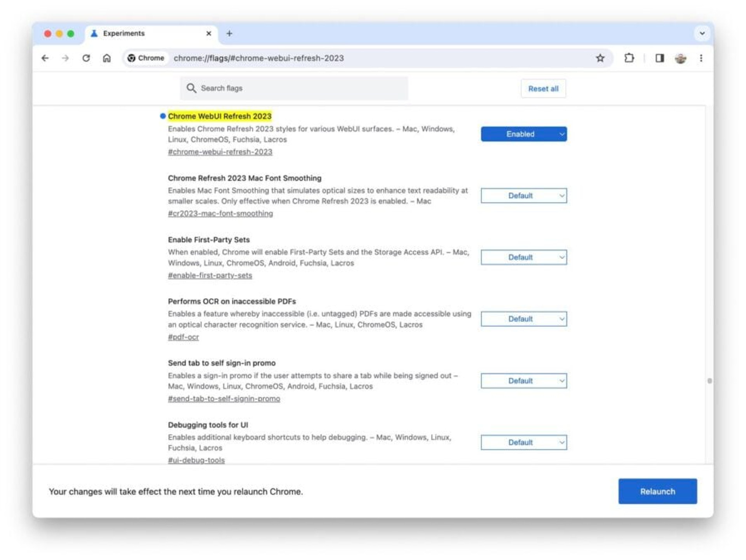Click the Reset all button
The width and height of the screenshot is (746, 560).
[x=543, y=89]
